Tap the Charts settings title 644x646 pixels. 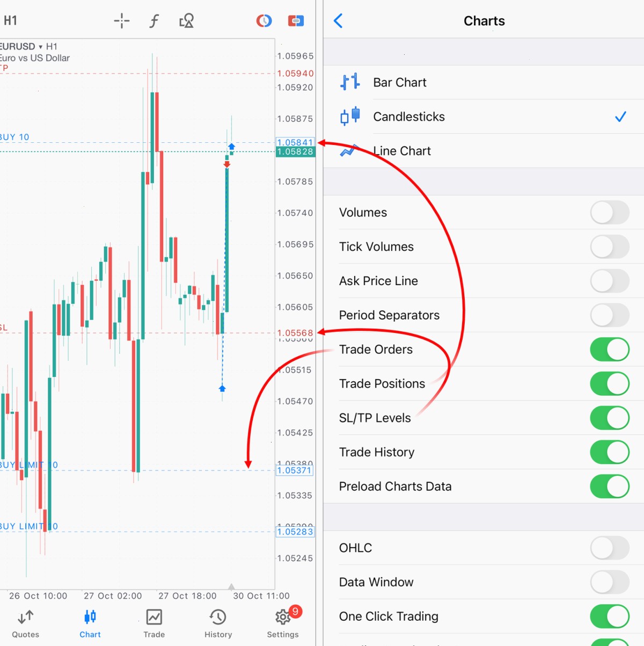(484, 21)
